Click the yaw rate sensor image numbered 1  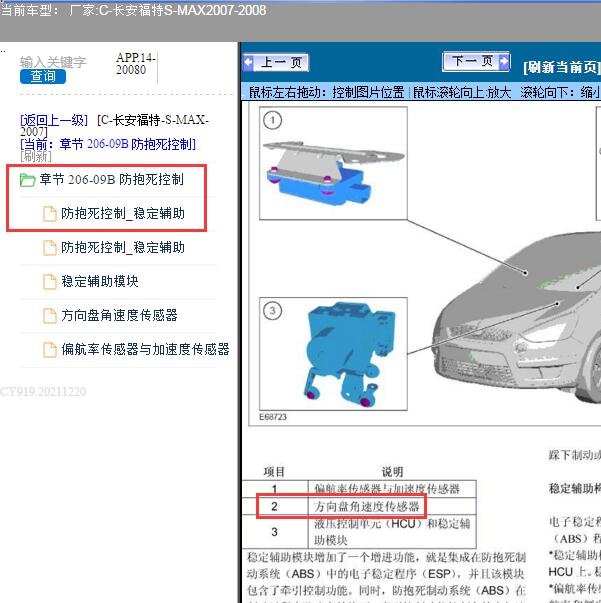coord(333,163)
